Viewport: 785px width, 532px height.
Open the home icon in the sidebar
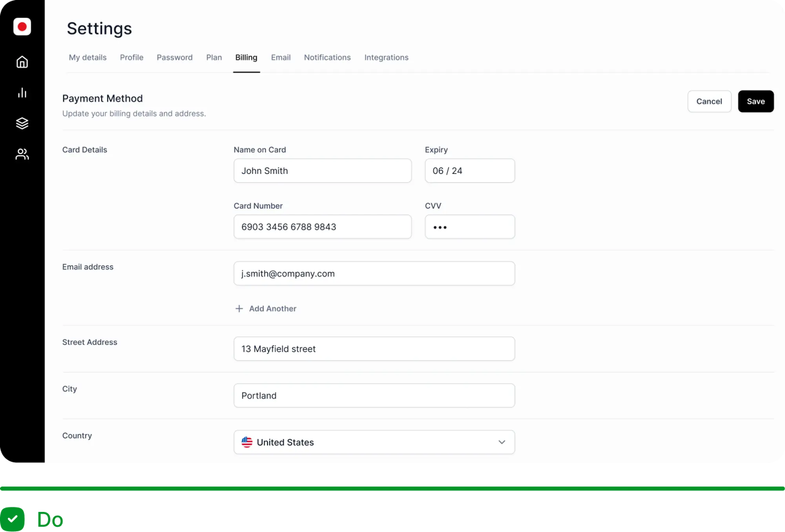point(22,62)
